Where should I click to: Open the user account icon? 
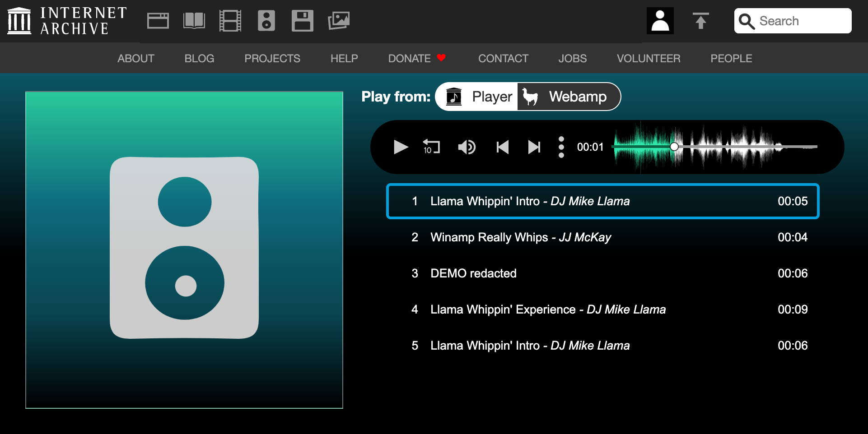(660, 21)
